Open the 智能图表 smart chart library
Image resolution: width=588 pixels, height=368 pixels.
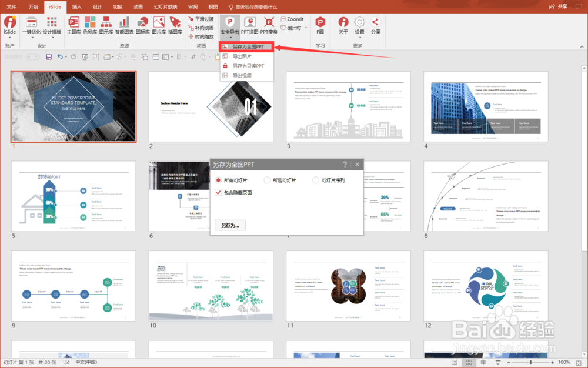[x=124, y=25]
